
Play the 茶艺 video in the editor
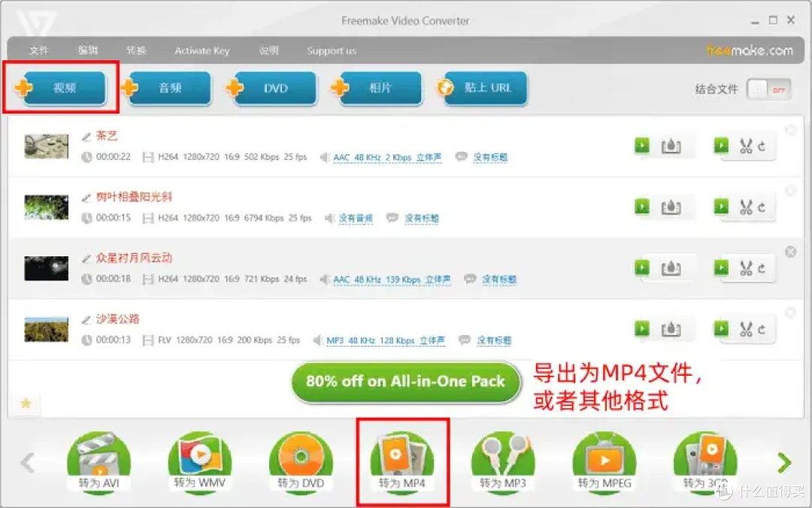pos(721,146)
